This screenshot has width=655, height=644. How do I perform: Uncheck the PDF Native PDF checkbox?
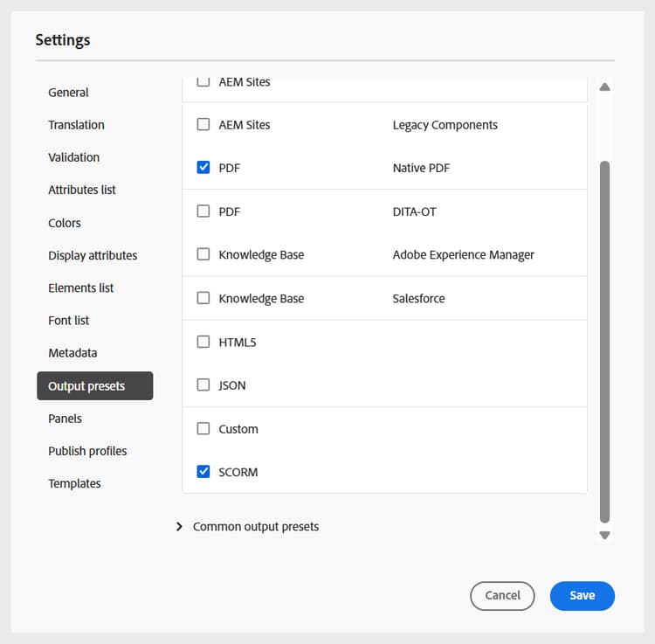(x=203, y=168)
